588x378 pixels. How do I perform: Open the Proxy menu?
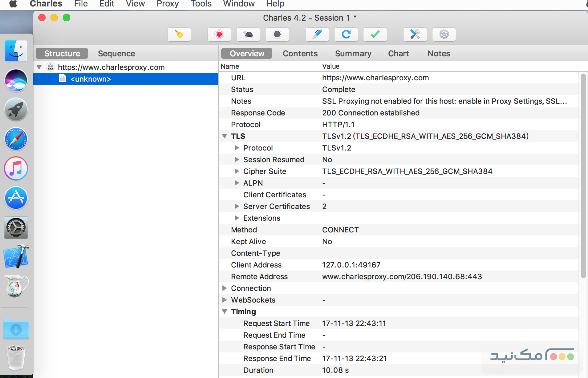[x=168, y=4]
